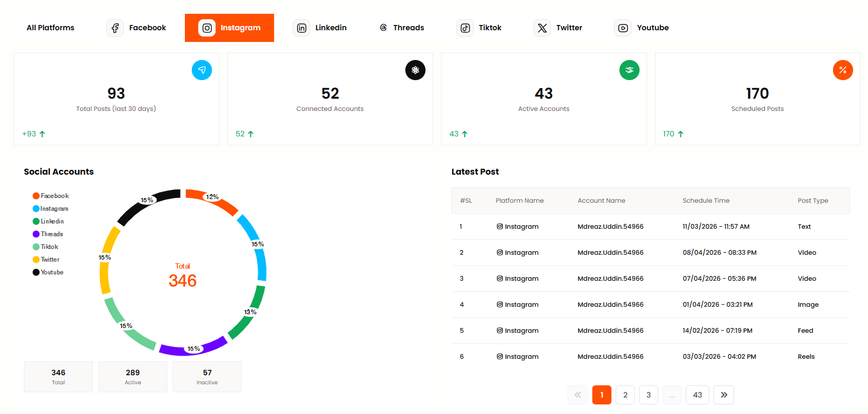
Task: Go to page 2 of Latest Post
Action: tap(625, 395)
